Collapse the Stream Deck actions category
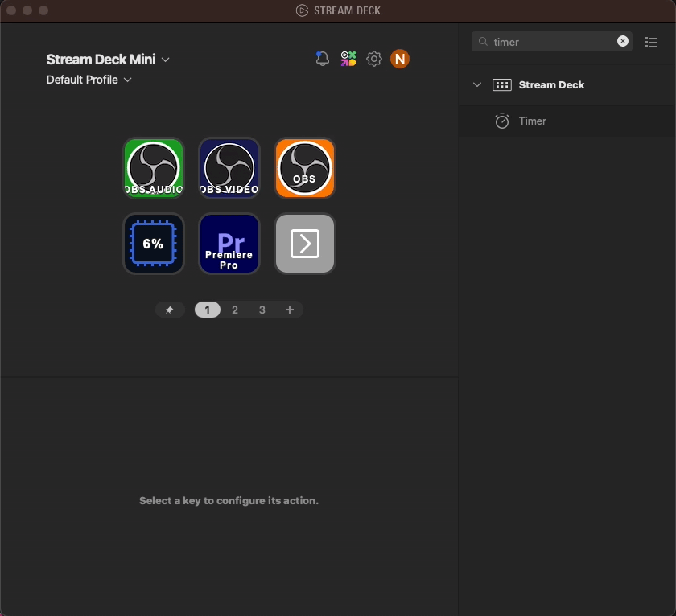This screenshot has height=616, width=676. point(476,84)
